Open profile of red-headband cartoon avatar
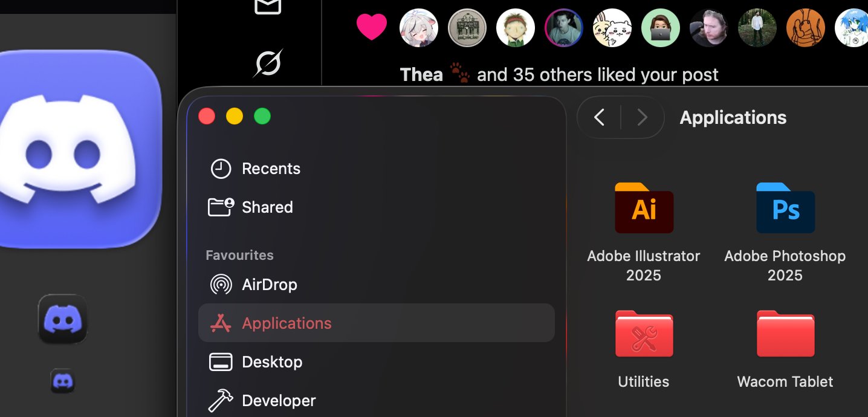This screenshot has height=417, width=868. coord(516,28)
